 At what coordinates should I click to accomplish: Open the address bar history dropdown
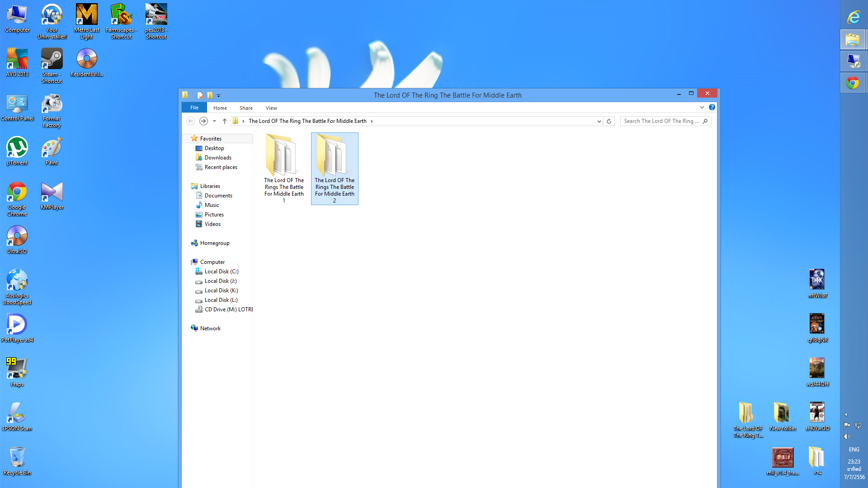point(599,121)
